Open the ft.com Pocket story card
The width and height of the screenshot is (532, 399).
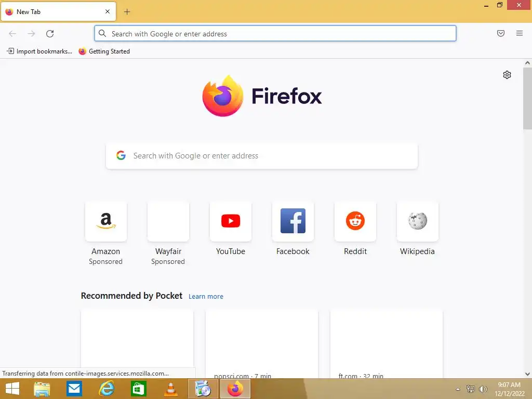[x=387, y=343]
